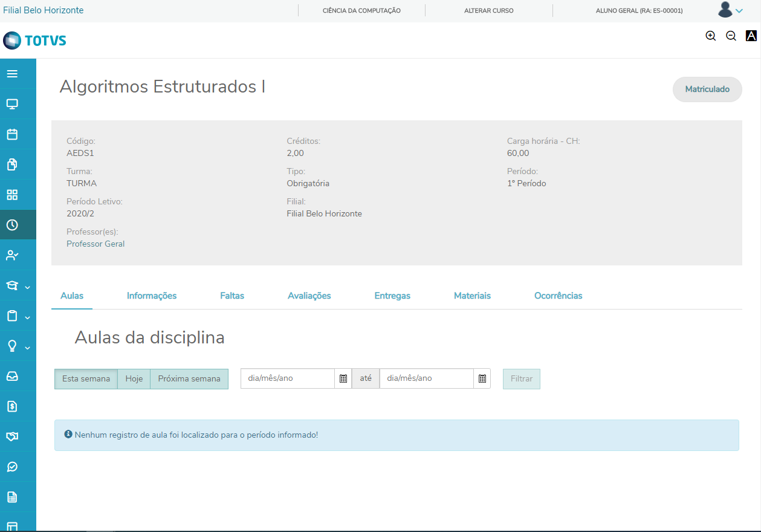
Task: Focus the start date dia/mês/ano field
Action: (x=288, y=378)
